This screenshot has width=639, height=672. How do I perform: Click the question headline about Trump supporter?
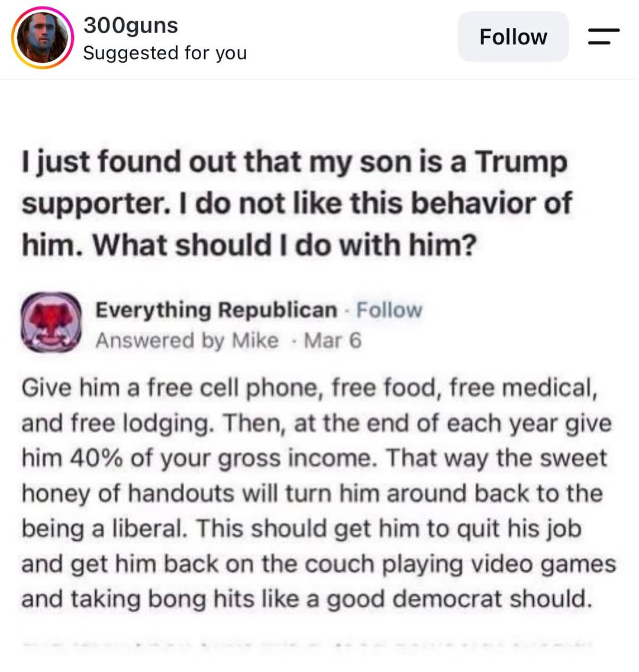[296, 203]
